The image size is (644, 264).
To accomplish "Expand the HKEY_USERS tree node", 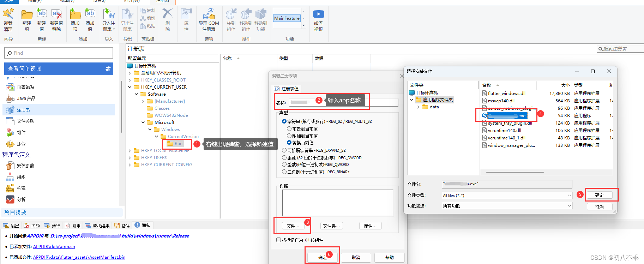I will (130, 158).
